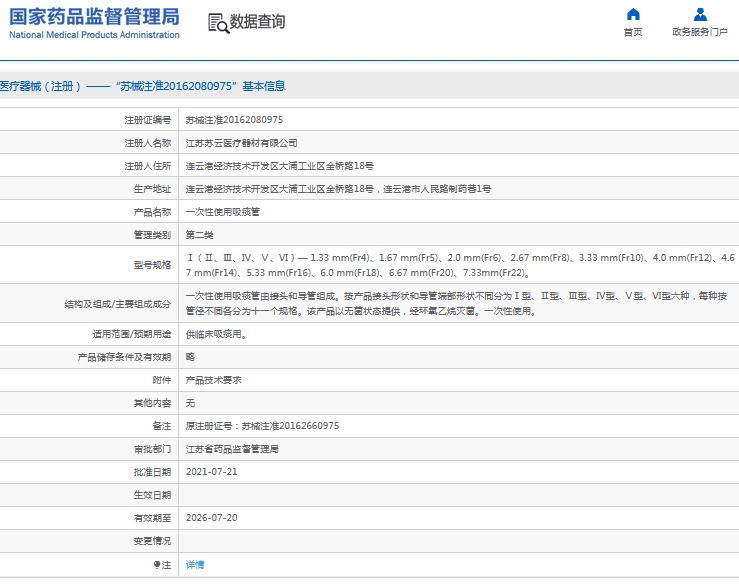Click 其他内容 value 无
739x585 pixels.
click(x=190, y=403)
